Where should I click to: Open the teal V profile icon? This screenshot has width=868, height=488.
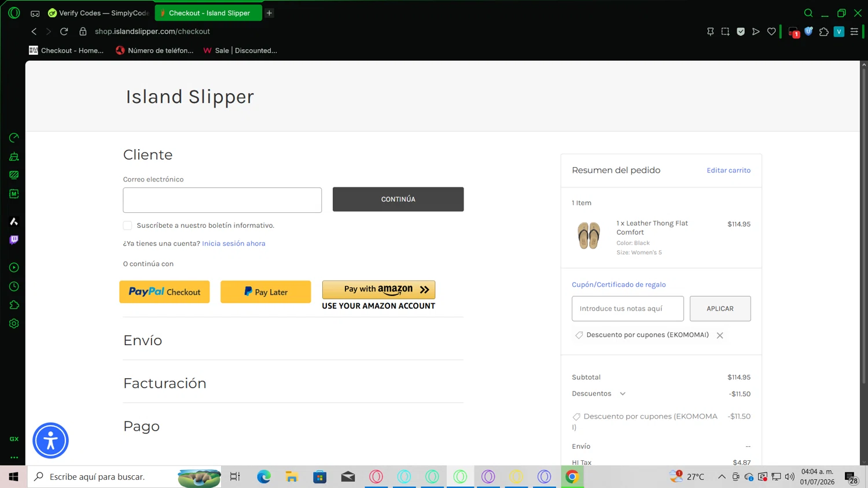839,32
